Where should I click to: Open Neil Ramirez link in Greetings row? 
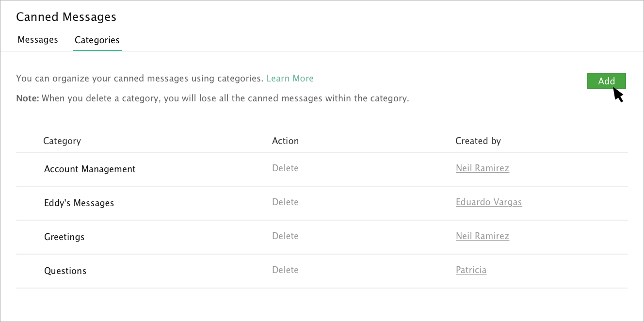click(483, 236)
